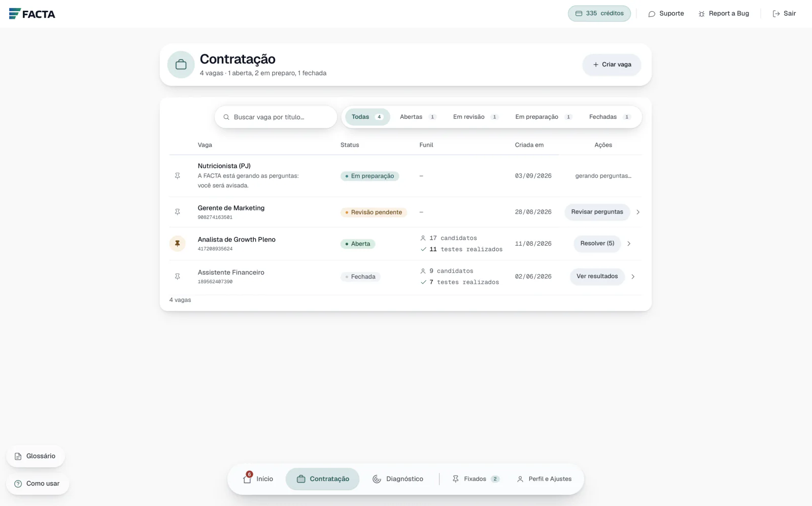The image size is (812, 506).
Task: Open Gerente de Marketing vaga title
Action: [231, 208]
